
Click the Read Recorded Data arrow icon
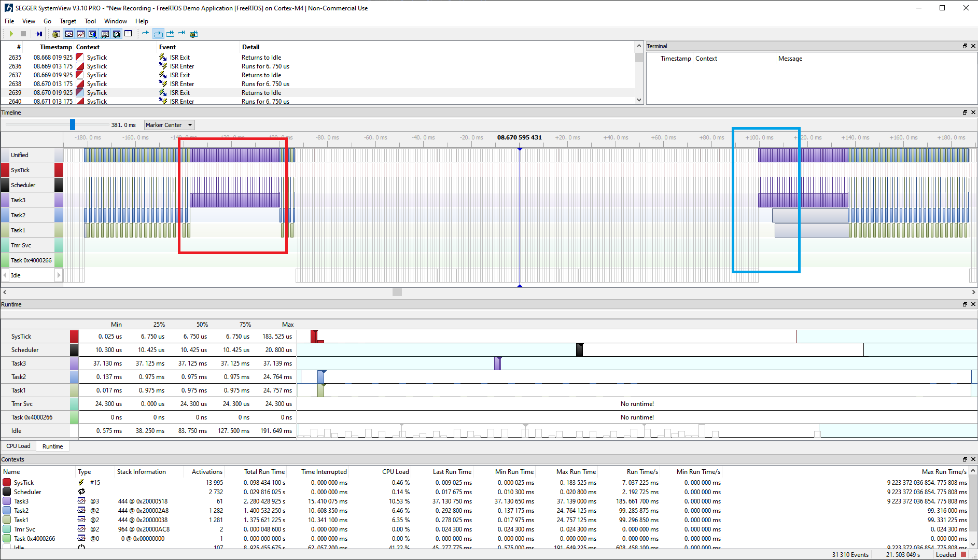[x=38, y=34]
